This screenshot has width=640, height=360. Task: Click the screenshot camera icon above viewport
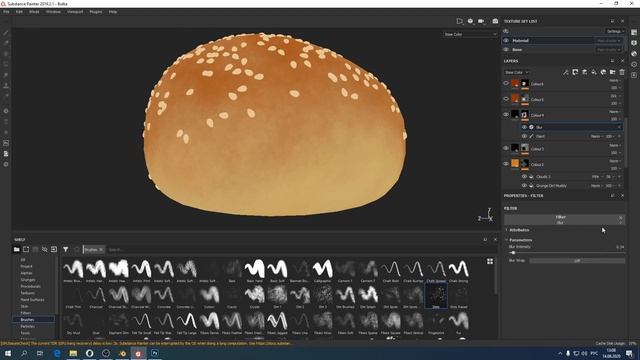tap(495, 21)
